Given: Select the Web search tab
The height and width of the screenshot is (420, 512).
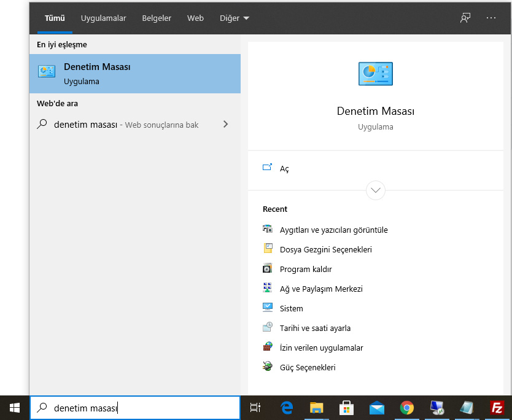Looking at the screenshot, I should tap(195, 18).
